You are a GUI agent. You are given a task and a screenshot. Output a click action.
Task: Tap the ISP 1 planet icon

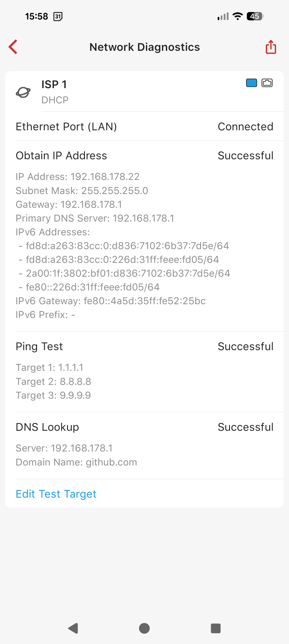click(x=23, y=92)
